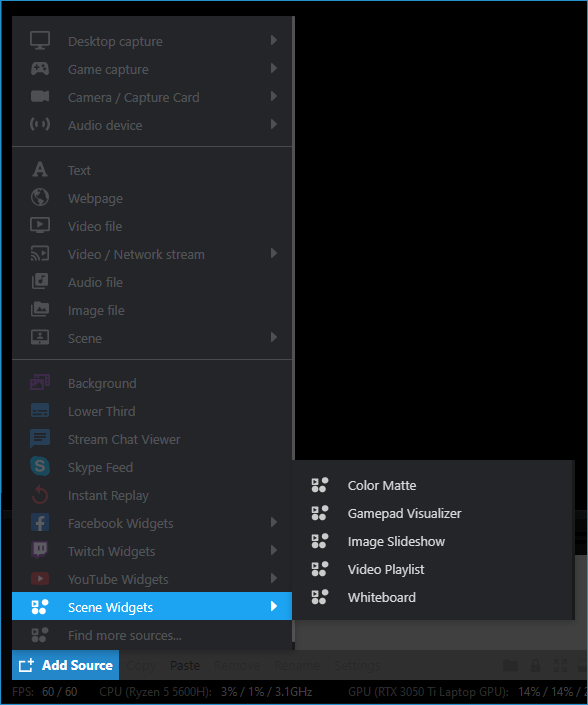
Task: Click the arrow on highlighted Scene Widgets
Action: click(273, 607)
